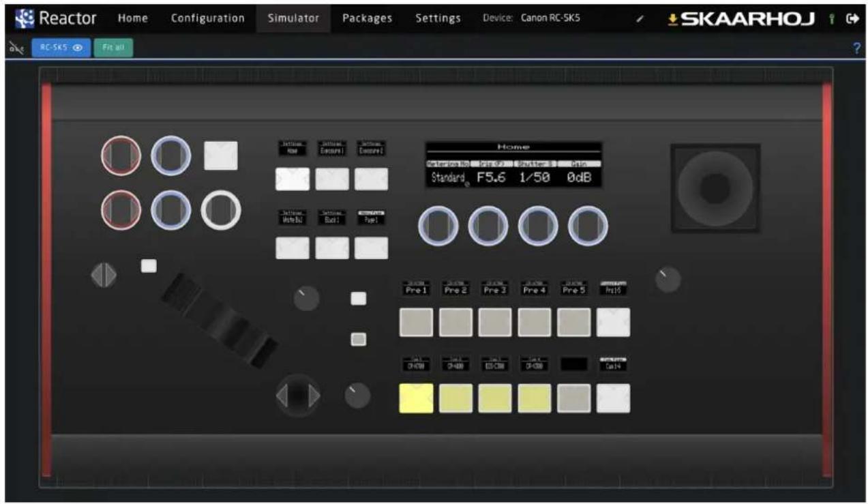Click the button under the Black 1 label
Viewport: 868px width, 504px height.
[x=332, y=248]
